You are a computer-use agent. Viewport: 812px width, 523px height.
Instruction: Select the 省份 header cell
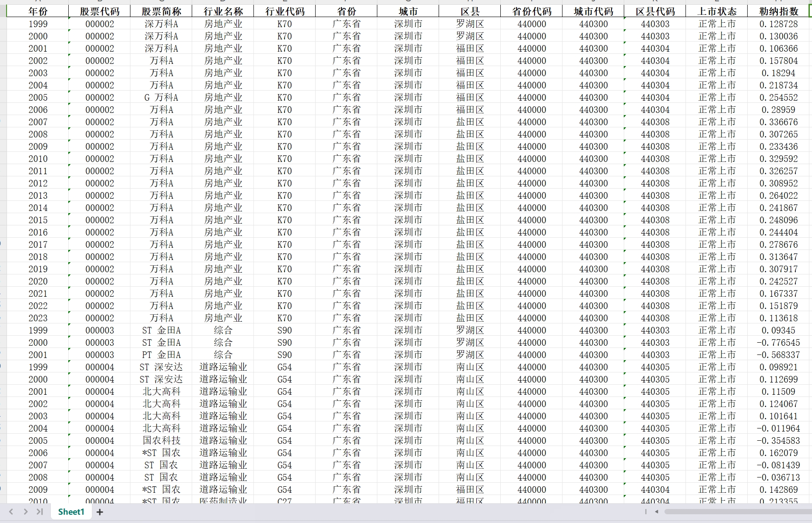click(346, 11)
